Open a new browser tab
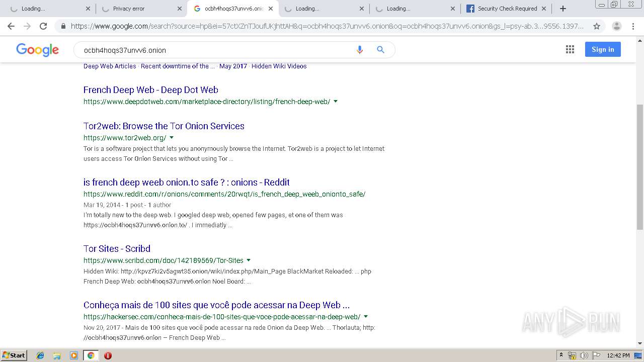 click(563, 9)
